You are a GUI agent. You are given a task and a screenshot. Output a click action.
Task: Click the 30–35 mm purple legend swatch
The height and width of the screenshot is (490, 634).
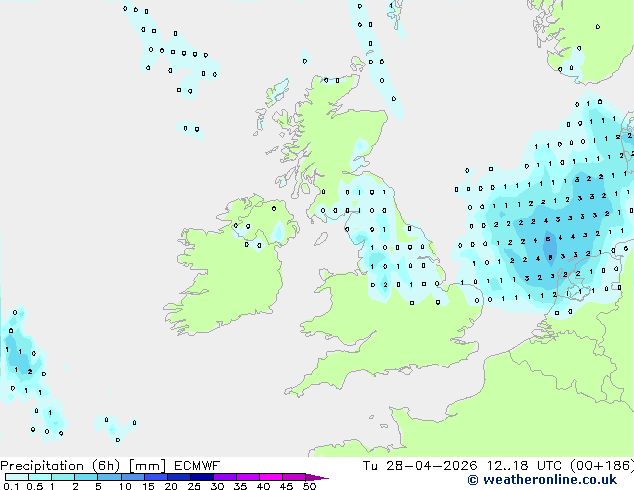[x=224, y=477]
